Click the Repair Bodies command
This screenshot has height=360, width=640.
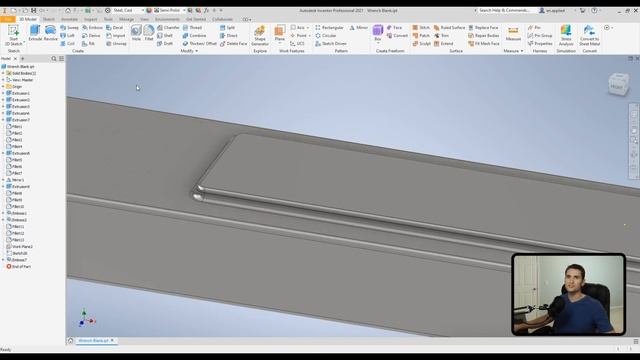(x=484, y=36)
